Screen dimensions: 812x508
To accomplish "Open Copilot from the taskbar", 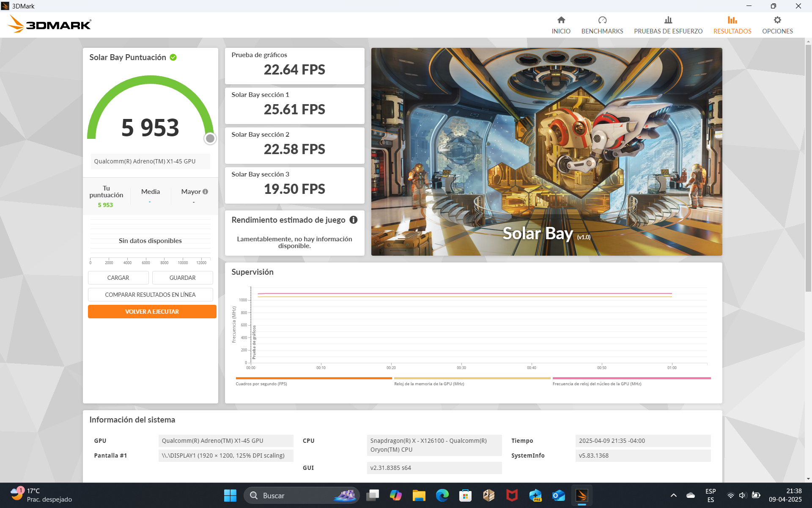I will pyautogui.click(x=396, y=495).
